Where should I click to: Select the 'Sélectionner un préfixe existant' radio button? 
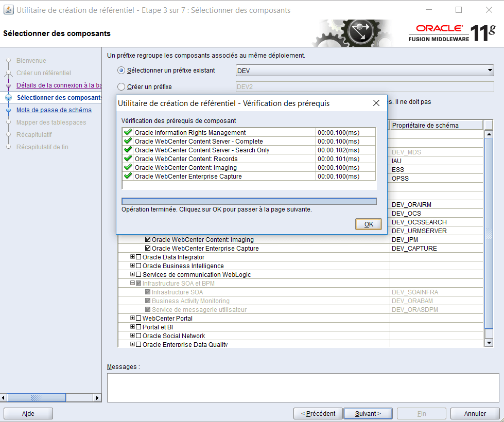[121, 71]
